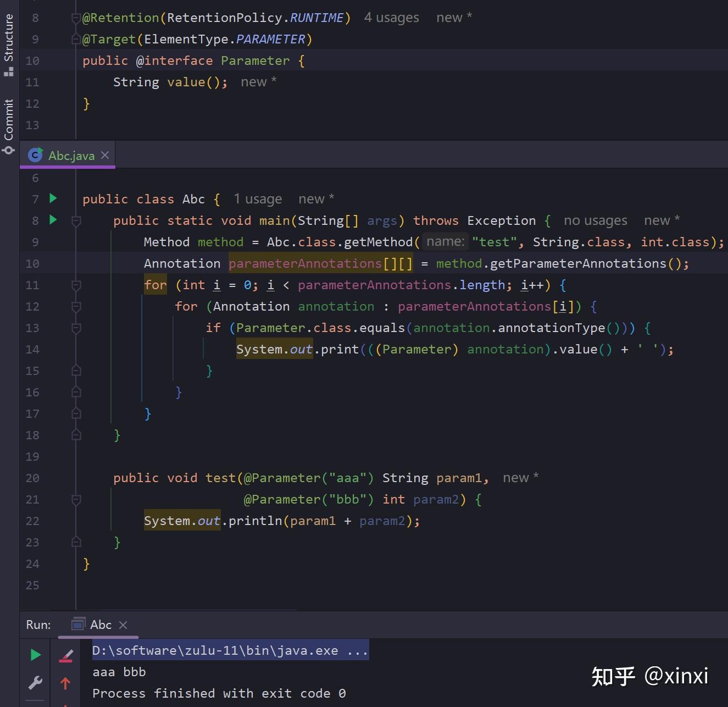Fold the outer for loop with int i
The height and width of the screenshot is (707, 728).
point(76,285)
